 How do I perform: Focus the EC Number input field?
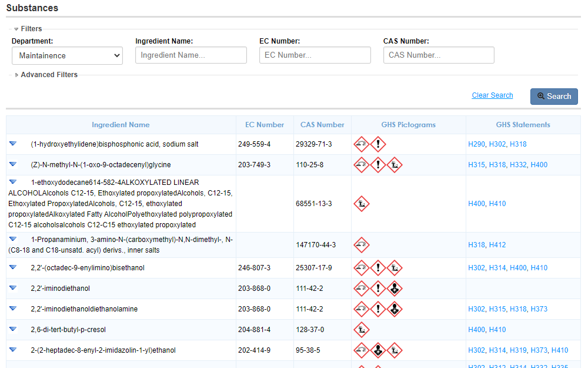coord(315,55)
